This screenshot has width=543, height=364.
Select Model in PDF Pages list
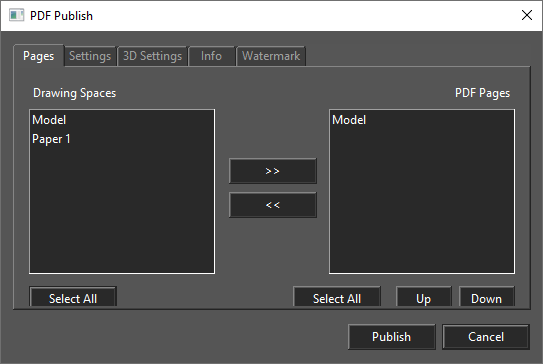coord(422,120)
